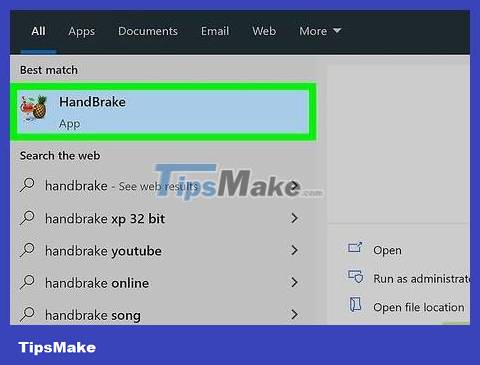Switch to the Web tab
The height and width of the screenshot is (365, 480).
pyautogui.click(x=264, y=31)
